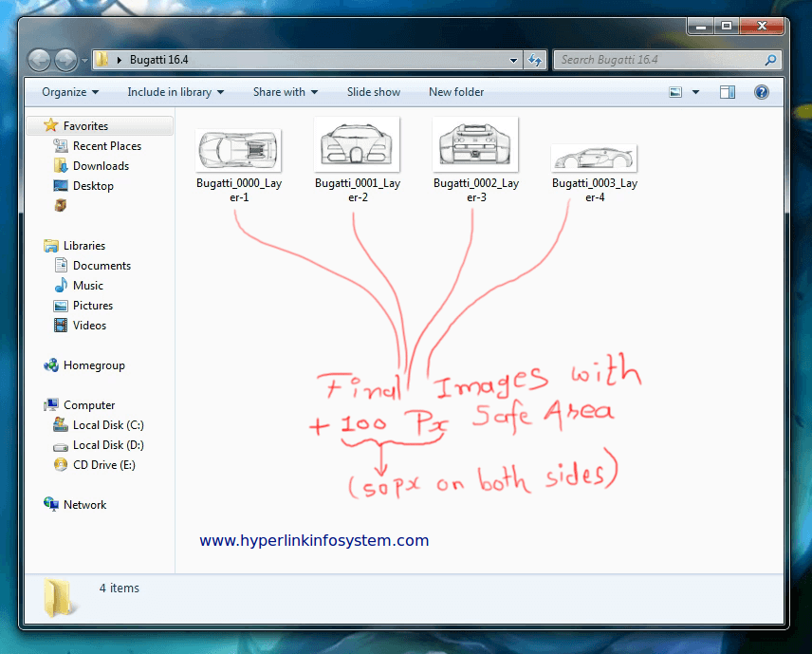Select the Bugatti_0003_Layer-4 file
812x654 pixels.
[x=594, y=159]
